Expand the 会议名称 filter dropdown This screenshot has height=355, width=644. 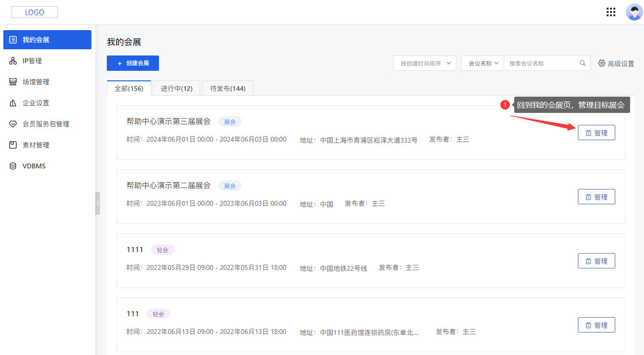coord(482,63)
